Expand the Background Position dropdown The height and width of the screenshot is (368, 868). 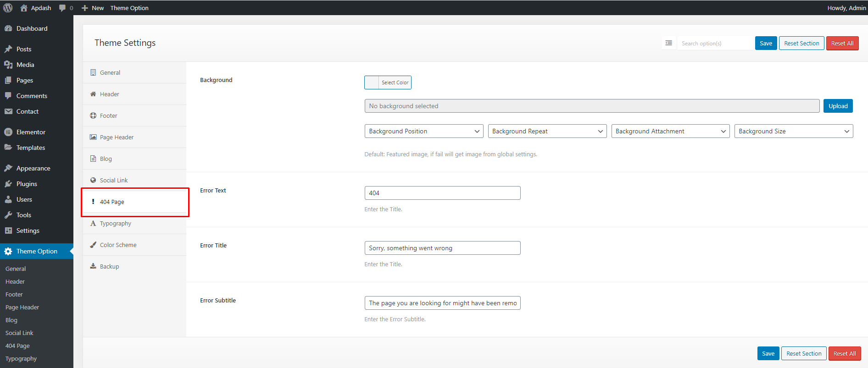(423, 131)
